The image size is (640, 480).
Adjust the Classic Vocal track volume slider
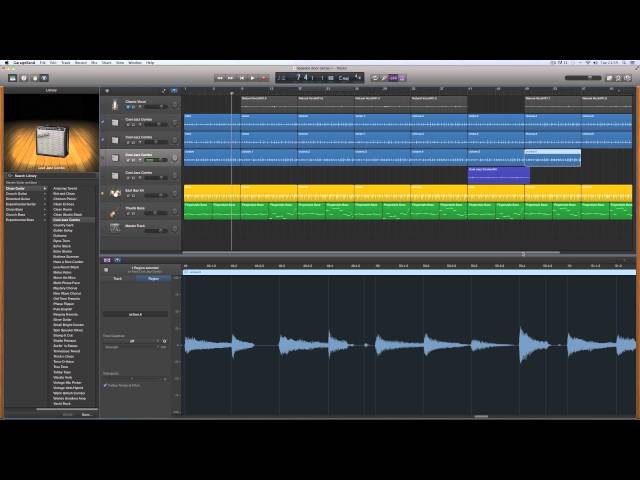tap(155, 107)
